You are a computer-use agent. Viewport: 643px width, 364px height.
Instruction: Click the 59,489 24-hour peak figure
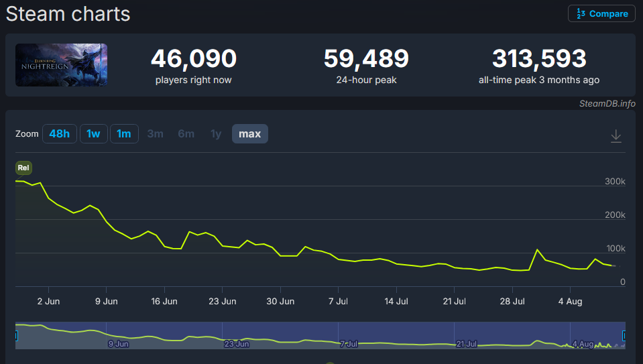[366, 58]
